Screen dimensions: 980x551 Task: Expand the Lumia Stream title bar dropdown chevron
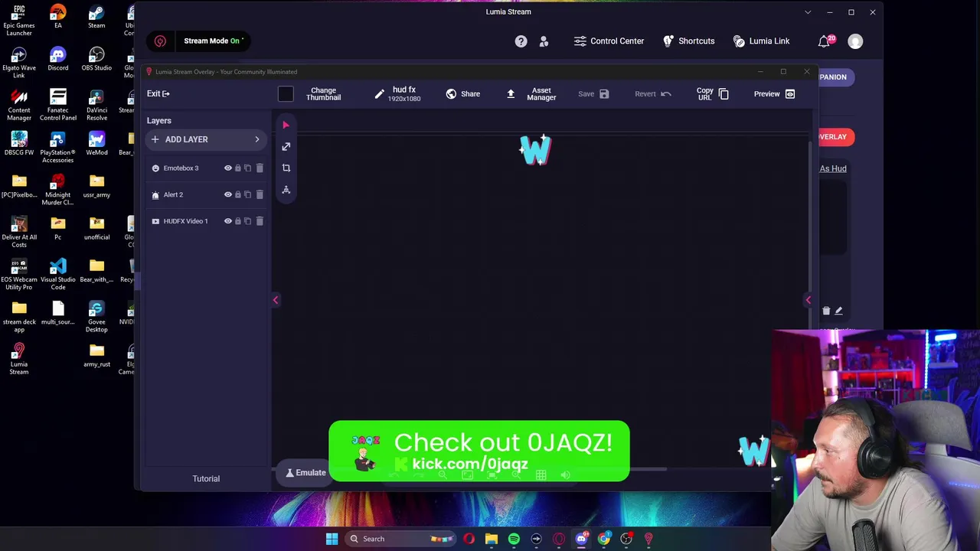coord(808,12)
